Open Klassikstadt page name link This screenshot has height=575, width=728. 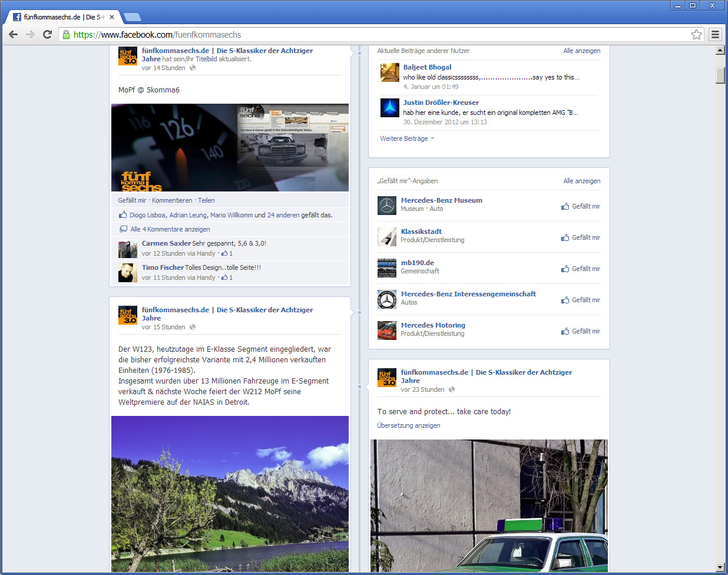(421, 232)
